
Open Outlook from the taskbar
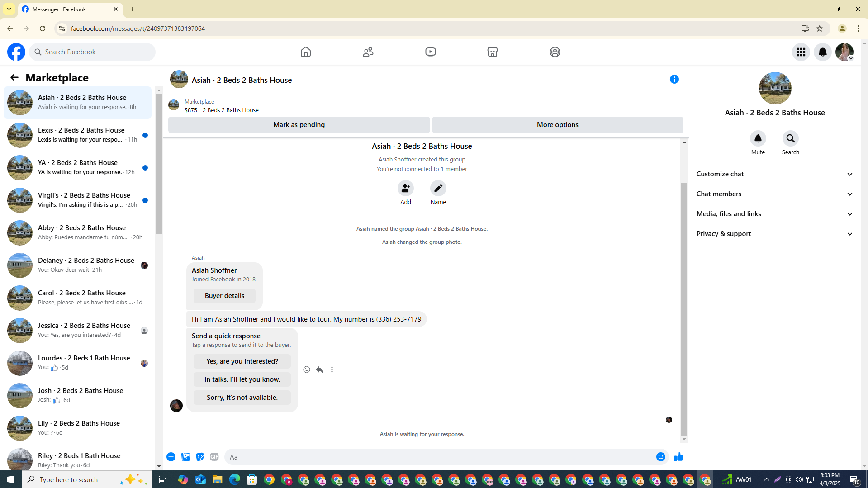pos(200,479)
